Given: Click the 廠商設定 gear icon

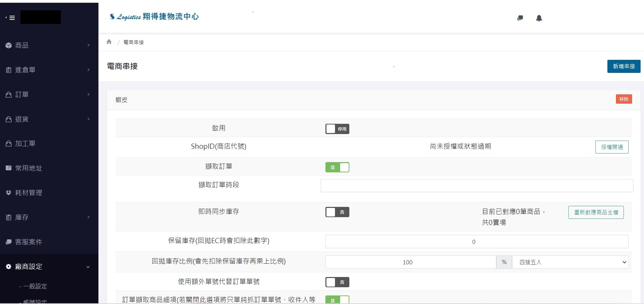Looking at the screenshot, I should click(9, 266).
